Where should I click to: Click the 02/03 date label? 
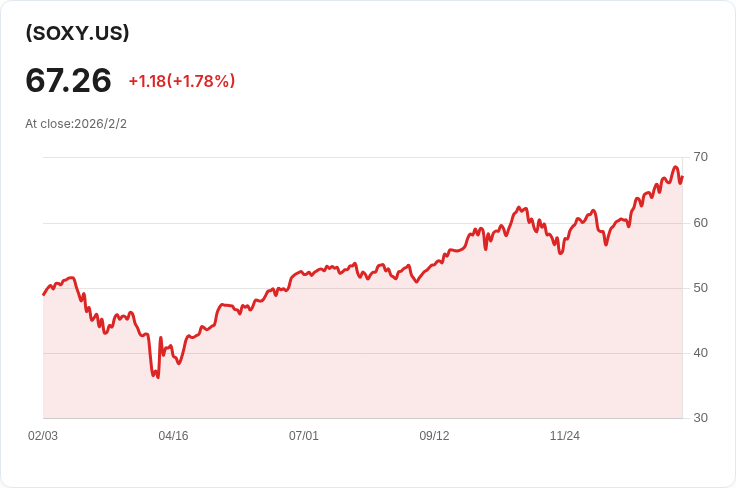[x=43, y=436]
